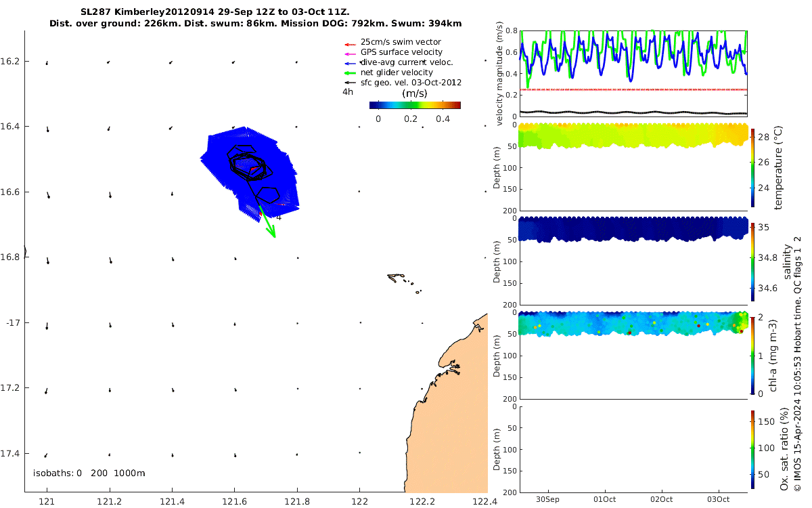Click the '121' longitude tick label
812x508 pixels.
click(x=47, y=501)
